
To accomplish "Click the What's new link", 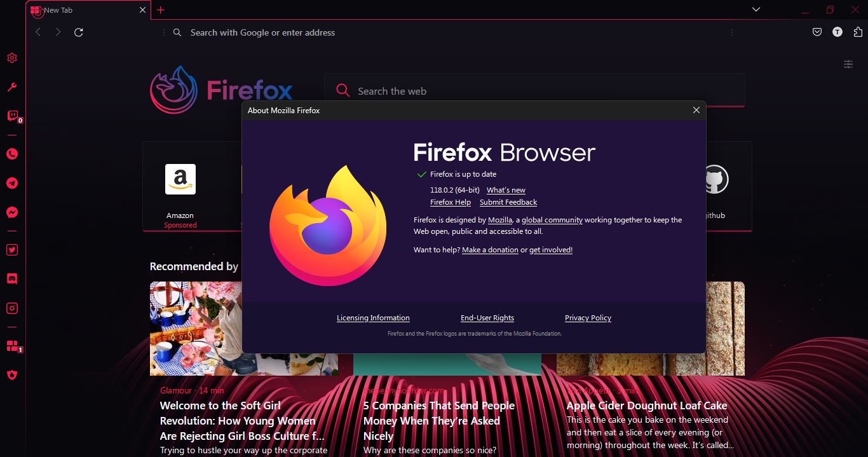I will click(505, 189).
